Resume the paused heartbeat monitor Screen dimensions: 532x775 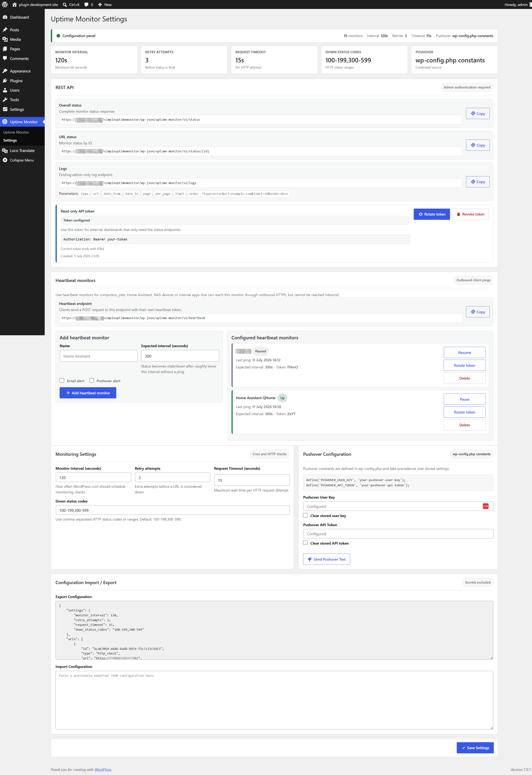coord(464,353)
